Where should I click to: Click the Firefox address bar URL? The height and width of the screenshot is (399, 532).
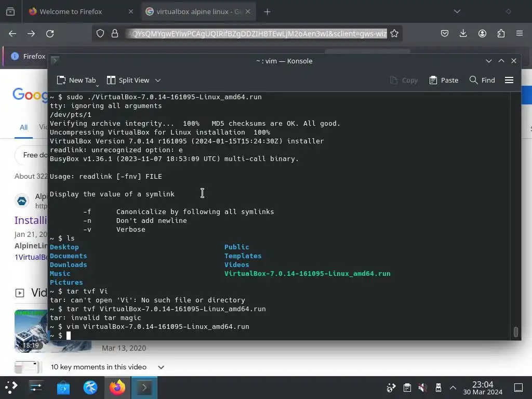256,34
